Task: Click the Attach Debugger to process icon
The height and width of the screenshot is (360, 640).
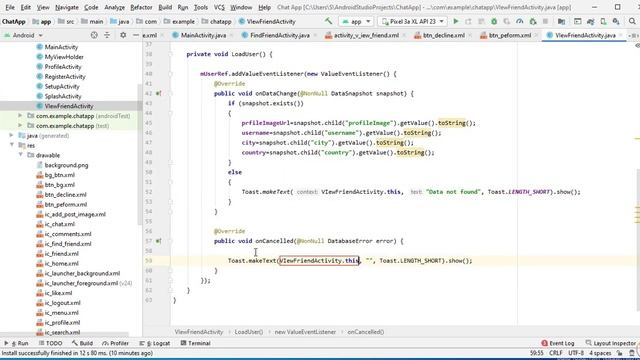Action: coord(533,21)
